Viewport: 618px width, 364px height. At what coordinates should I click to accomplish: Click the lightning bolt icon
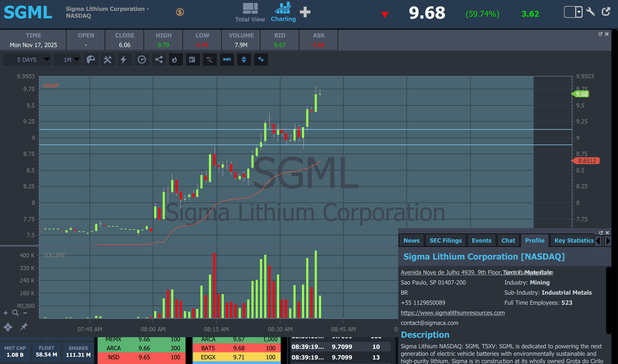pyautogui.click(x=123, y=60)
